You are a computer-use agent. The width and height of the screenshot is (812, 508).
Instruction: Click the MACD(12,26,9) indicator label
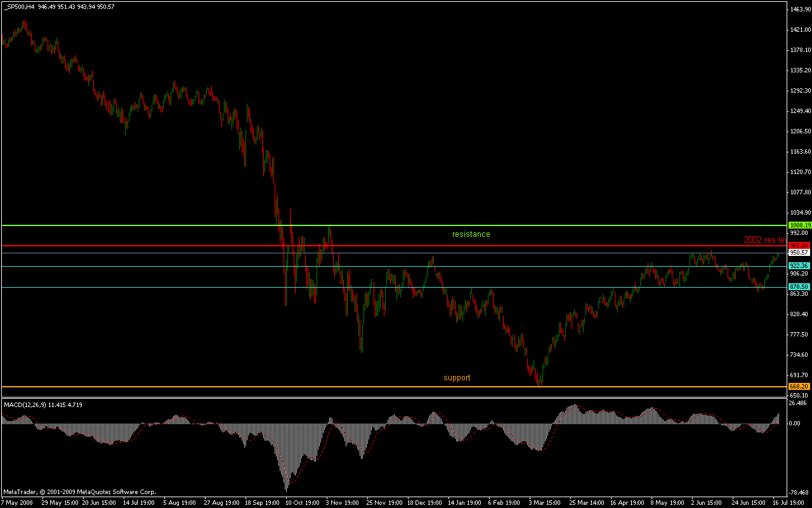click(x=43, y=404)
